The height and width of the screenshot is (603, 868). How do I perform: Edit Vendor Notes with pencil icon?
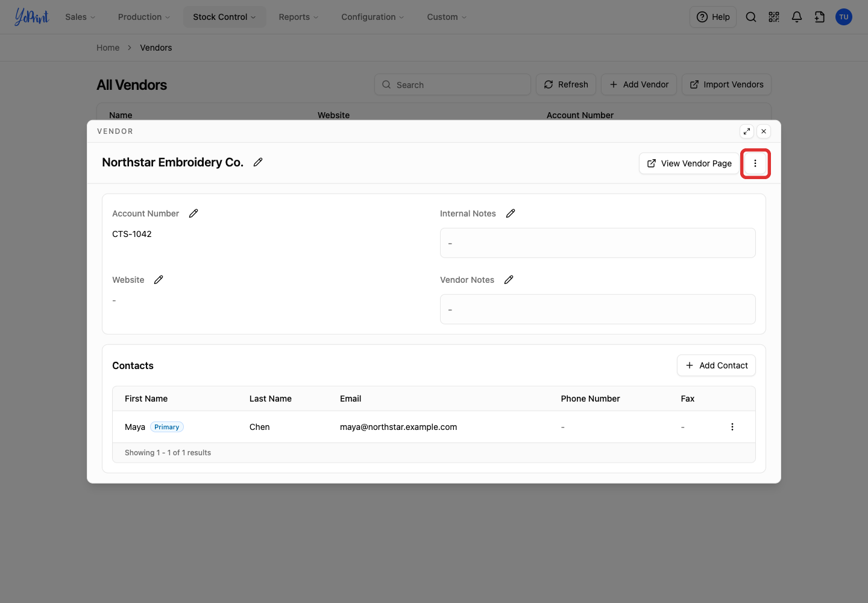click(509, 280)
